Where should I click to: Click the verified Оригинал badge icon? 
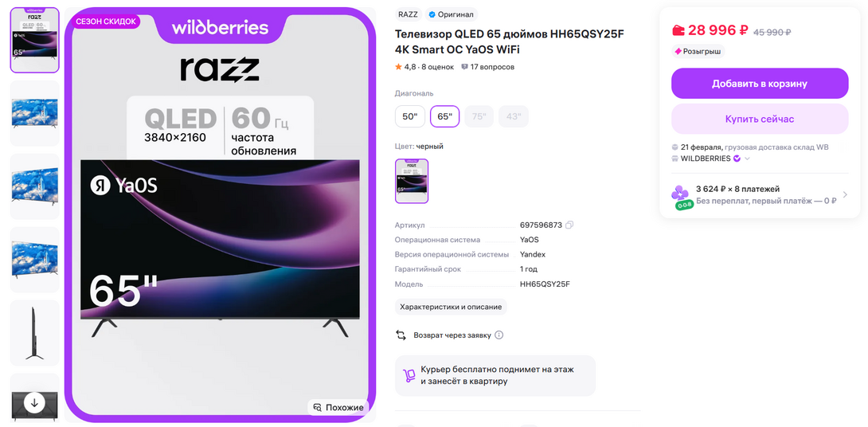pos(432,14)
